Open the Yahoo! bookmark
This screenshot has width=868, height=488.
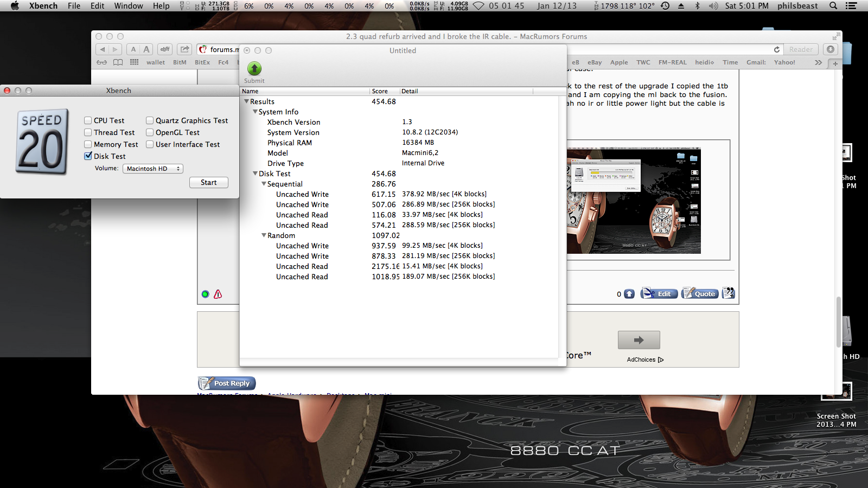(x=784, y=62)
